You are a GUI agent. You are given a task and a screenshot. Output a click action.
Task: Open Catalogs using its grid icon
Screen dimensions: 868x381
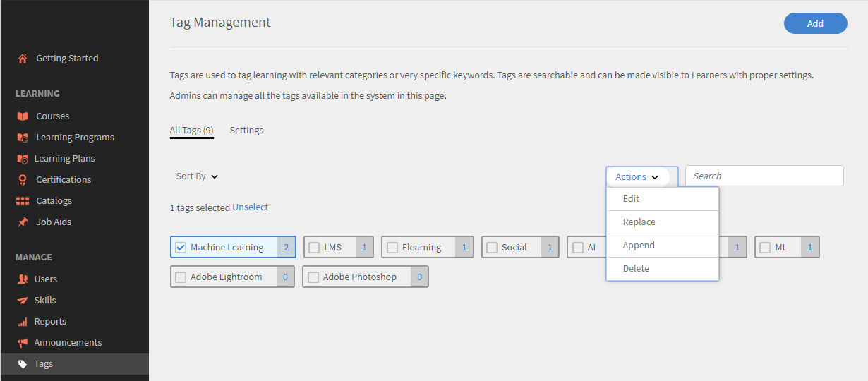click(x=23, y=201)
